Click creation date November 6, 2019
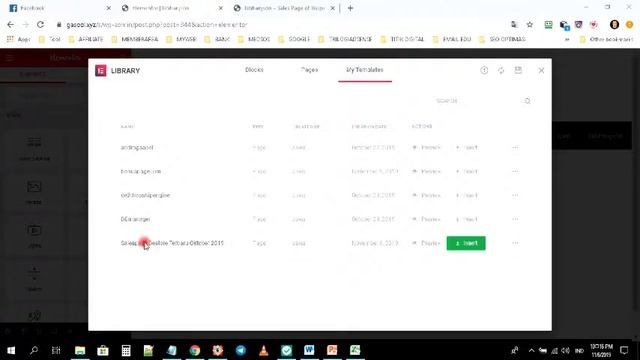Screen dimensions: 640x360 point(375,243)
